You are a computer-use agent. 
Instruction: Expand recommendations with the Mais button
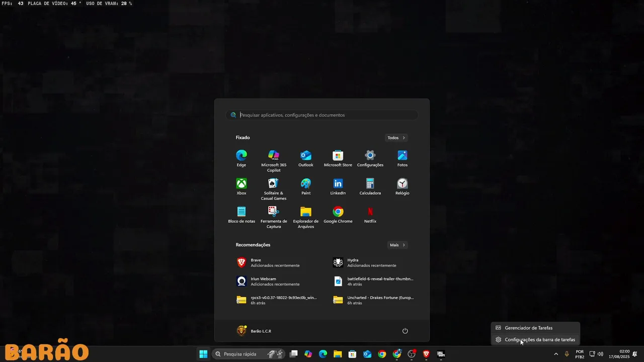397,245
